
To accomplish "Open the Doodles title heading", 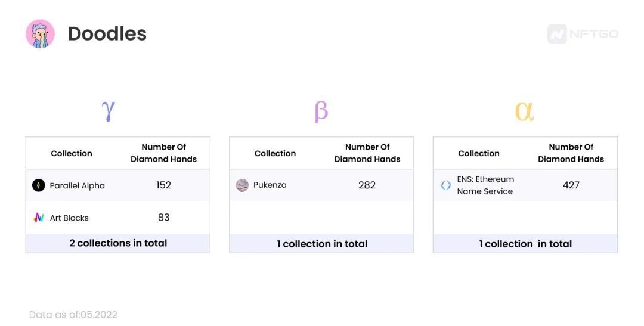I will [107, 33].
